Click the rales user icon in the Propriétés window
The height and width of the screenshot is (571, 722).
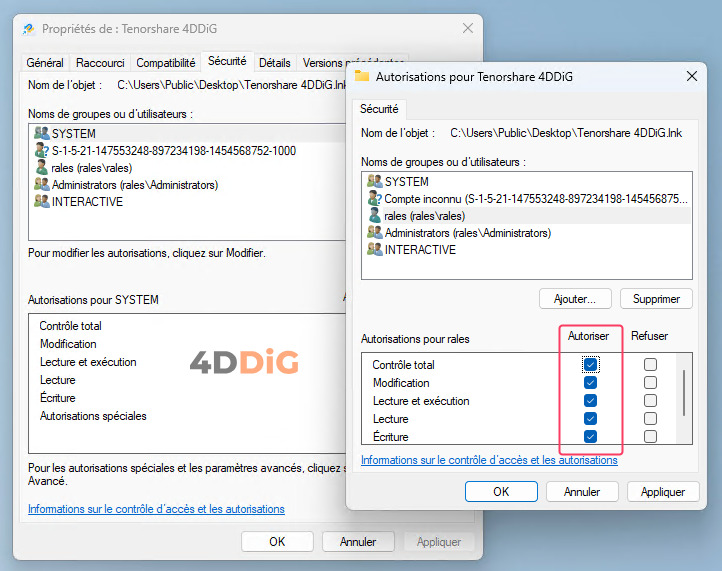pyautogui.click(x=41, y=167)
